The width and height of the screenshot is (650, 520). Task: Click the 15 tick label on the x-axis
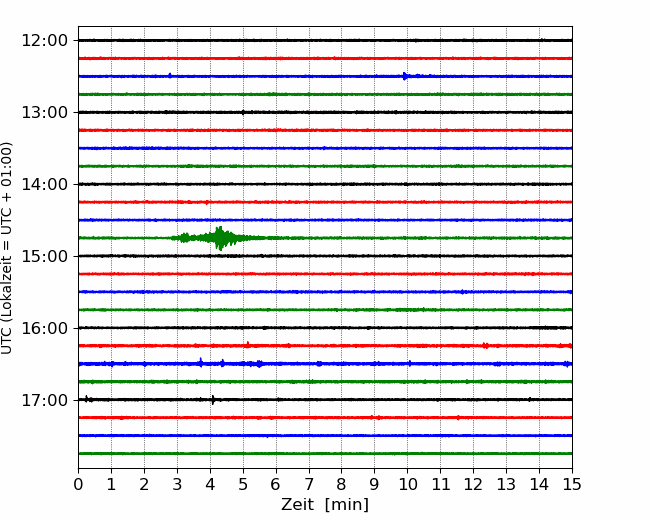pos(572,485)
